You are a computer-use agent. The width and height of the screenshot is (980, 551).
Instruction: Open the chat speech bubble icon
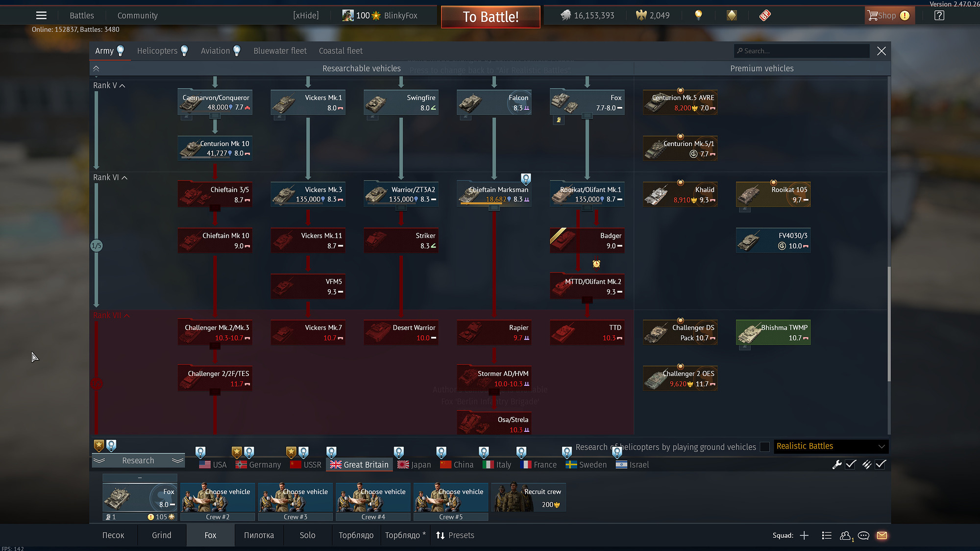coord(863,535)
